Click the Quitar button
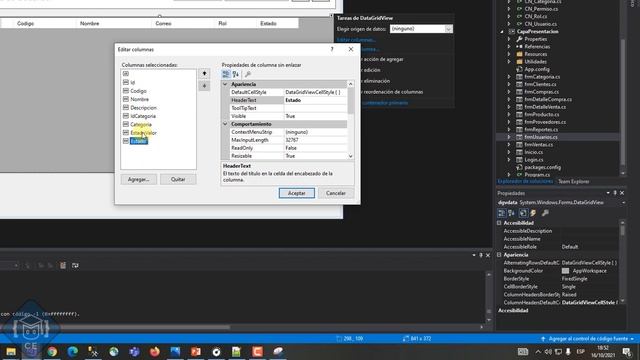Viewport: 640px width, 360px height. coord(178,179)
